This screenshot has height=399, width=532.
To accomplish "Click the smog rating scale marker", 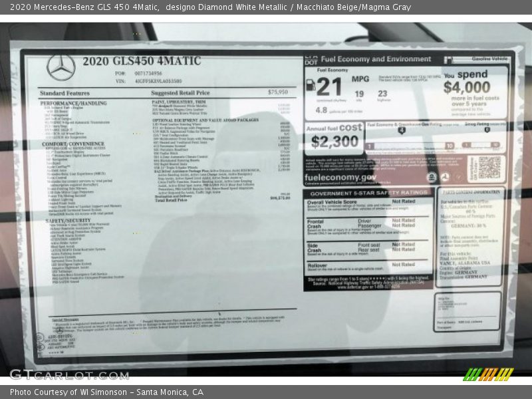I will [487, 130].
